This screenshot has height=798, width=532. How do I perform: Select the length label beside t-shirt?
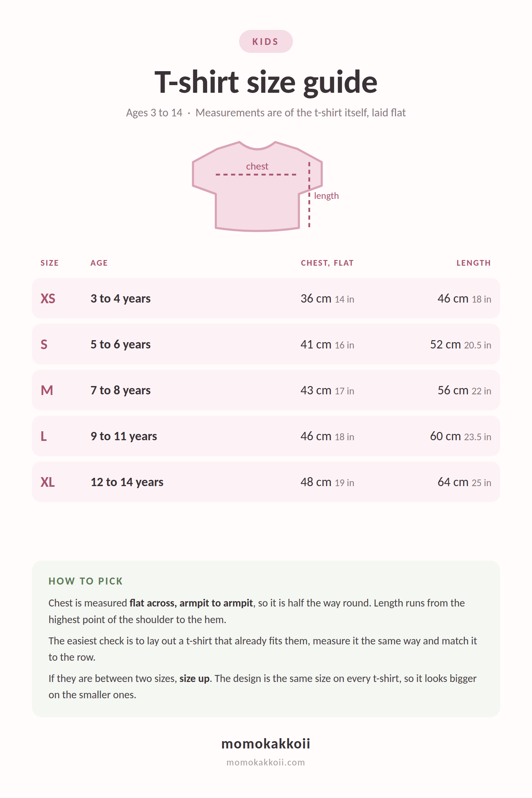point(326,196)
